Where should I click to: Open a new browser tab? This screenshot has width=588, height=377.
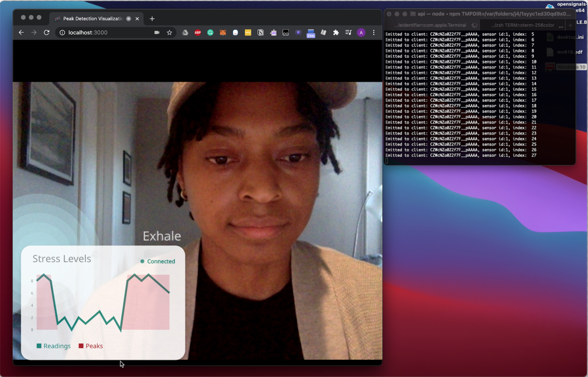(152, 19)
